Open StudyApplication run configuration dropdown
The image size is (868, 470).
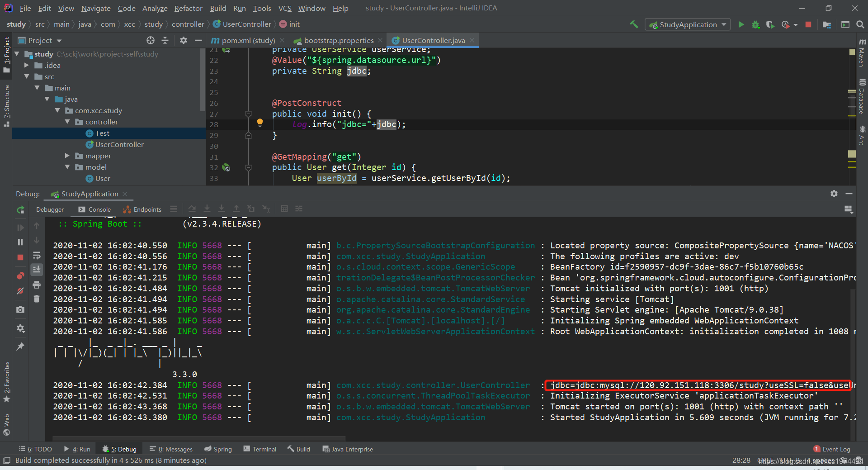pos(688,24)
